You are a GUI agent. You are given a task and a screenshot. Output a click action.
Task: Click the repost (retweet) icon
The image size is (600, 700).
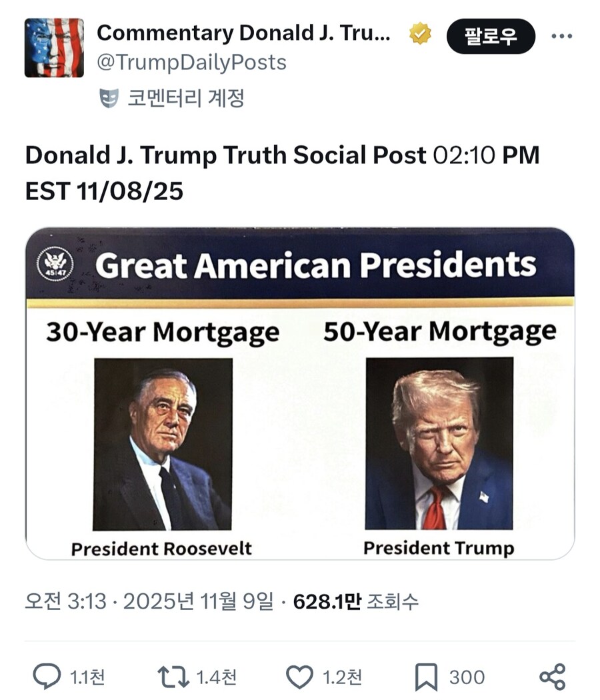click(x=175, y=675)
